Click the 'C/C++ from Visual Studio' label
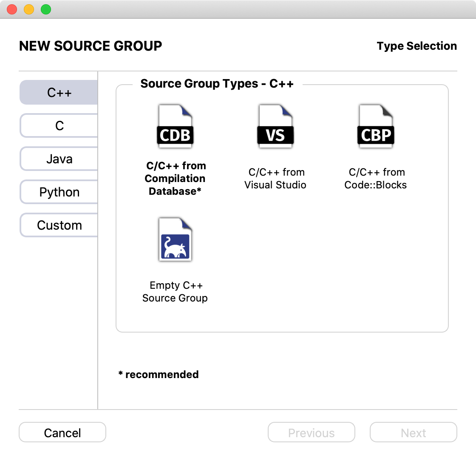Screen dimensions: 476x461 [275, 179]
